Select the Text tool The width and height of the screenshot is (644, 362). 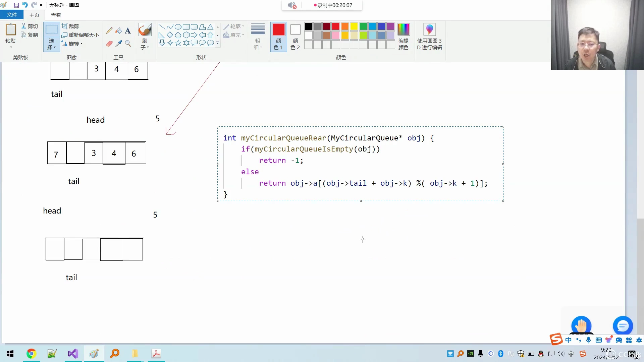click(128, 31)
